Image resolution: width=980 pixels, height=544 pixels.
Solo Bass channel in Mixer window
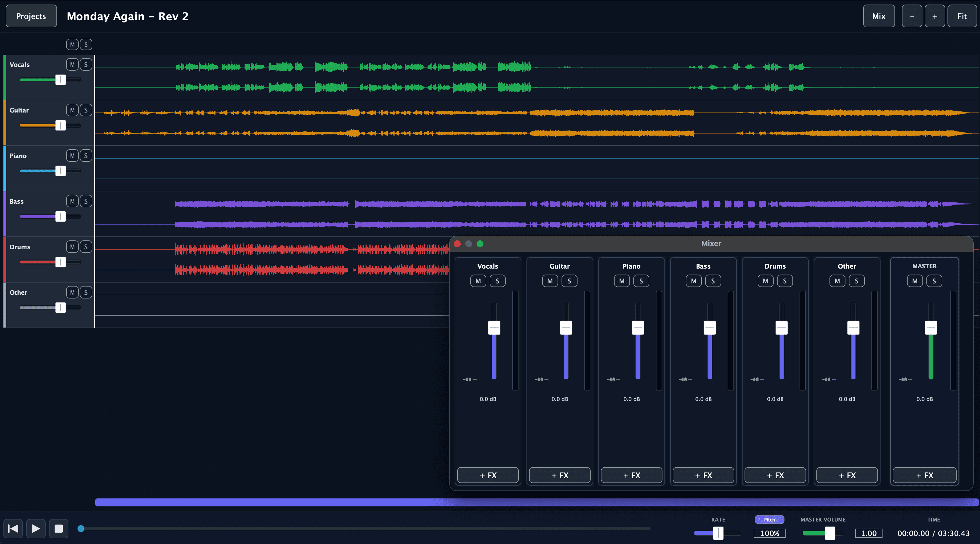coord(713,281)
